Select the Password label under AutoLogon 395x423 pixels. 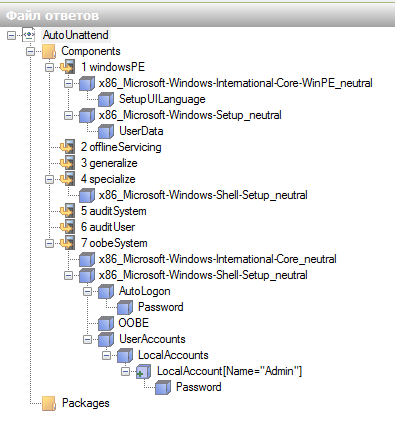coord(161,307)
